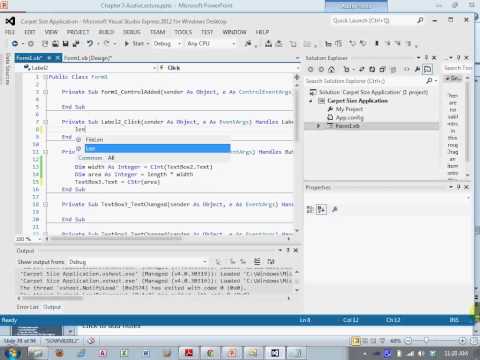The width and height of the screenshot is (480, 360).
Task: Open Adobe Reader from the taskbar
Action: (189, 353)
